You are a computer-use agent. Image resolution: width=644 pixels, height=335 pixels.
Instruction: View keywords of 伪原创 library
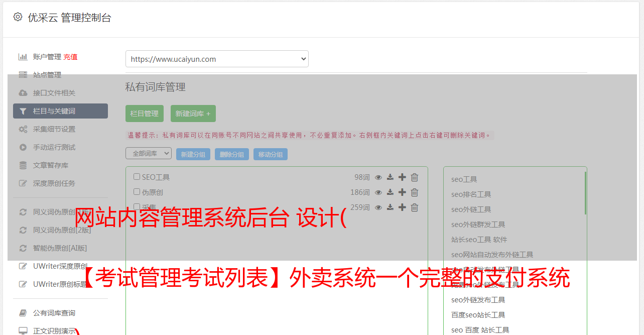(378, 192)
